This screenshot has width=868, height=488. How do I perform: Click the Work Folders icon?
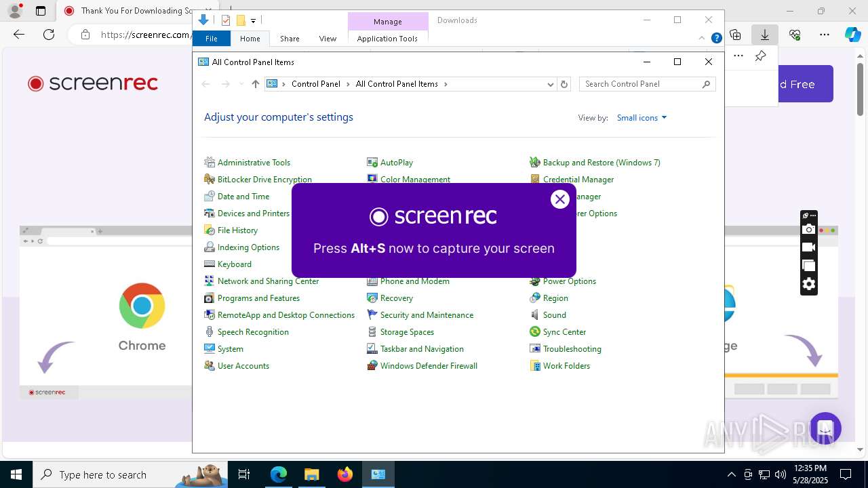coord(535,366)
